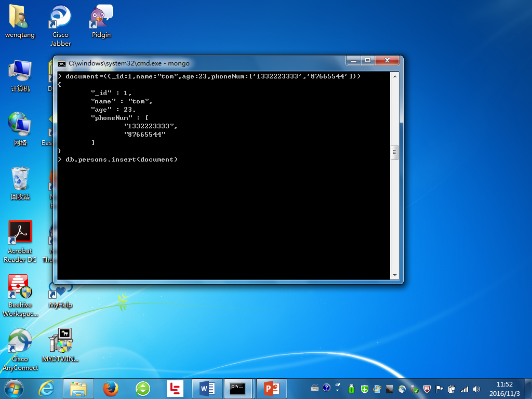Click the "name" : "tom" output line
The height and width of the screenshot is (399, 532).
coord(122,101)
